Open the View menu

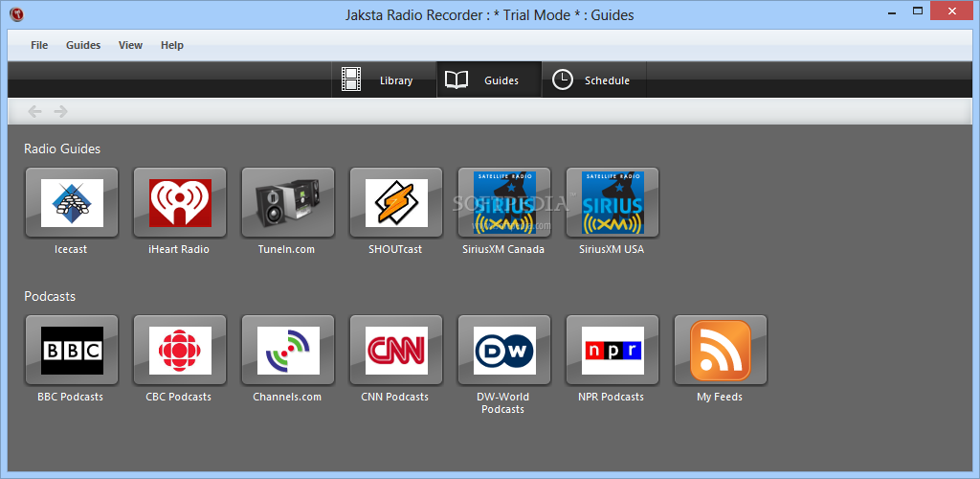point(130,45)
